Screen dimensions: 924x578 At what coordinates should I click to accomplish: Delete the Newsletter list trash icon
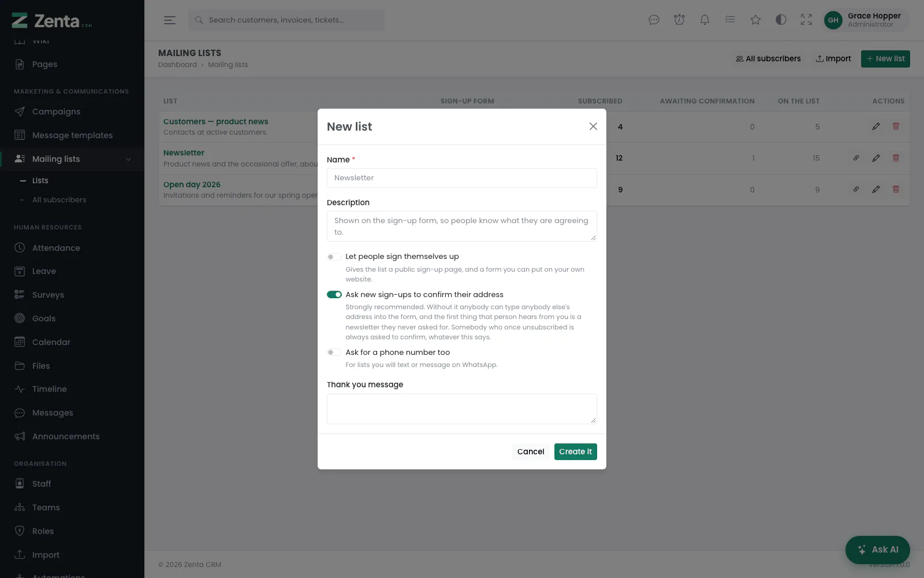click(896, 158)
